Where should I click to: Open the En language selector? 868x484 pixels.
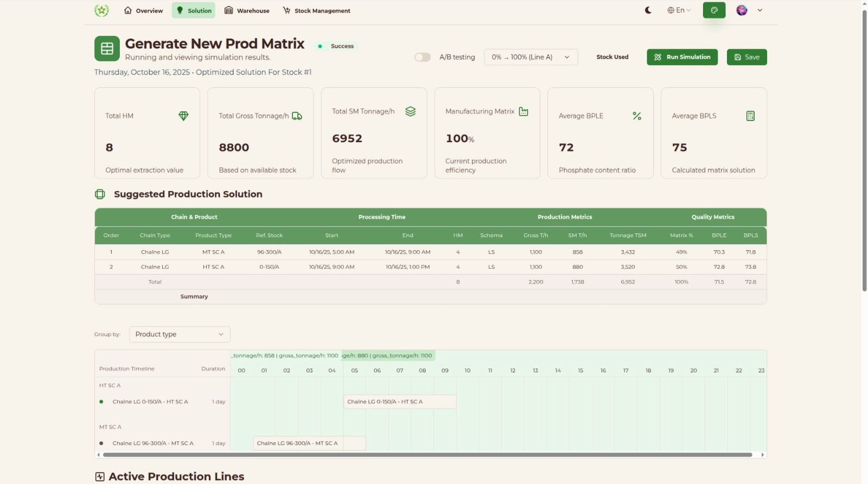(x=679, y=10)
